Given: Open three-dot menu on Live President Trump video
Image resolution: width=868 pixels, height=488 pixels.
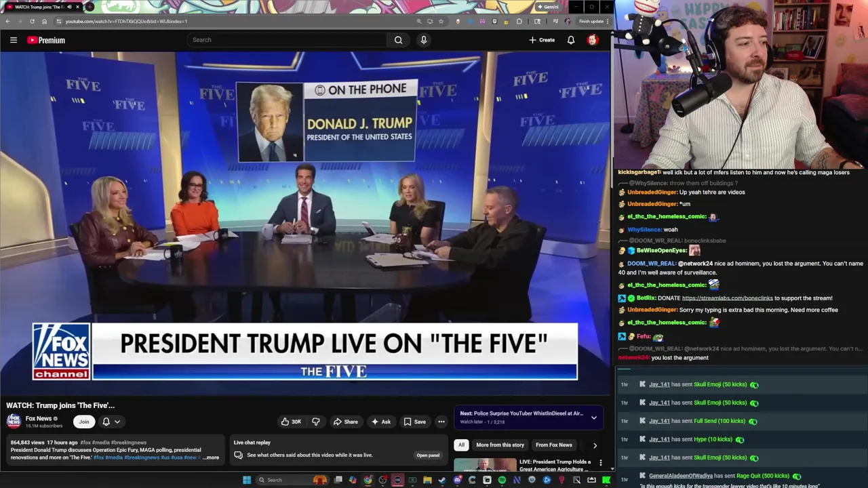Looking at the screenshot, I should pos(600,463).
